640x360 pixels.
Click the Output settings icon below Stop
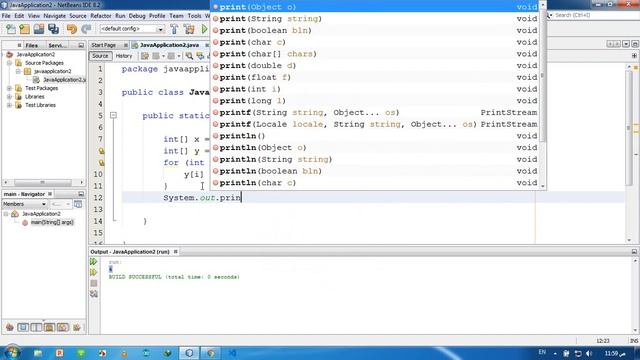click(94, 294)
